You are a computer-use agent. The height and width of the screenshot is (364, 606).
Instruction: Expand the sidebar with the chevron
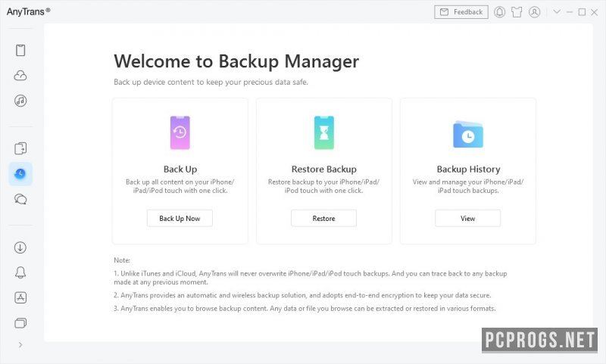pyautogui.click(x=20, y=344)
